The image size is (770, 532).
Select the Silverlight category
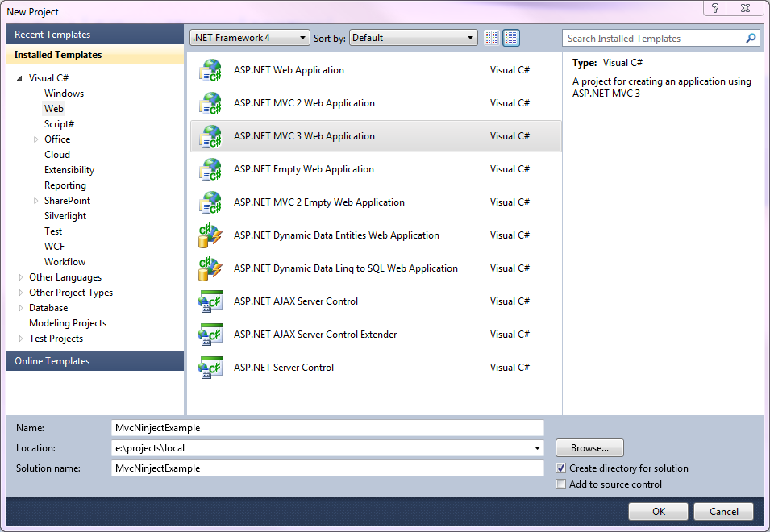(x=65, y=216)
